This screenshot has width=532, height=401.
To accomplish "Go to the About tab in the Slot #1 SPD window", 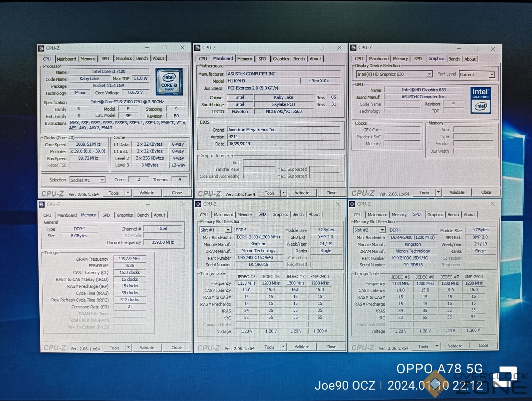I will 314,215.
